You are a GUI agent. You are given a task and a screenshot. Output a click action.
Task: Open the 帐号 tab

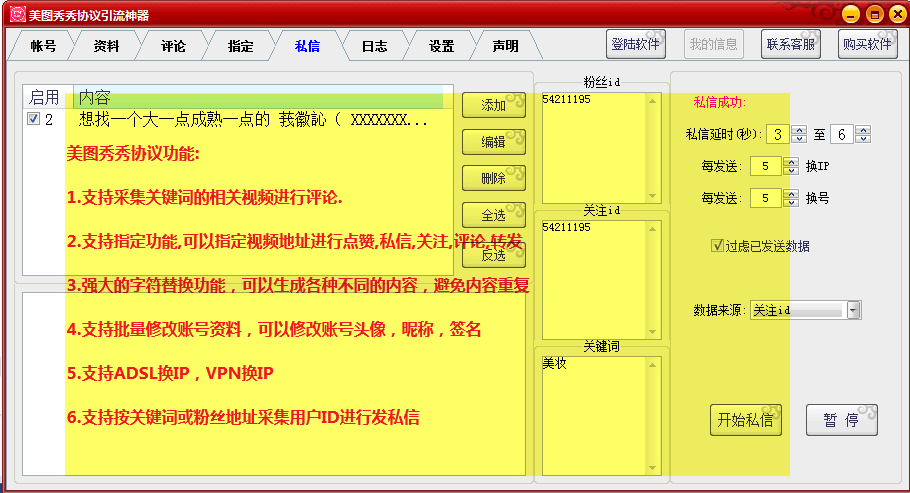click(x=43, y=46)
